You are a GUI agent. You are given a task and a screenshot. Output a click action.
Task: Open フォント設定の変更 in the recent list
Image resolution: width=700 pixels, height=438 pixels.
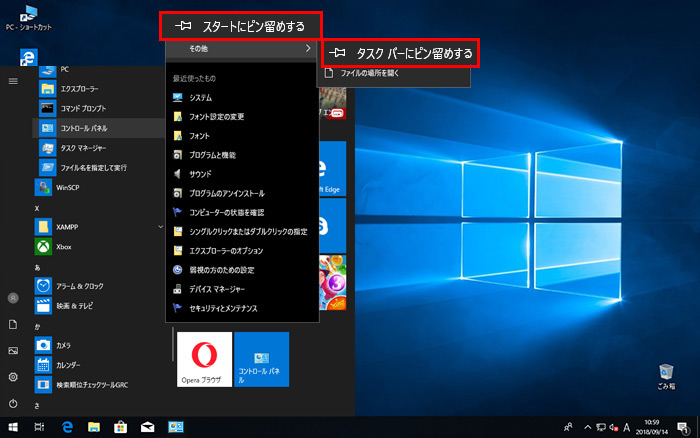[x=242, y=117]
